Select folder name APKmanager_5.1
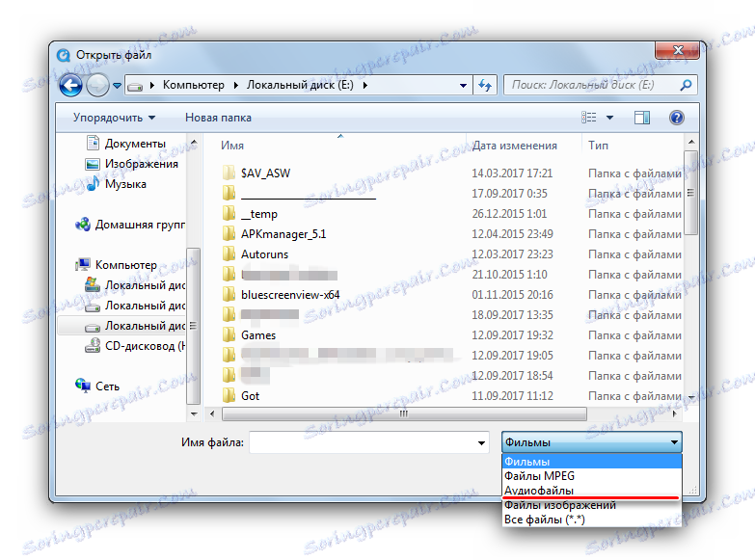Image resolution: width=755 pixels, height=560 pixels. click(x=283, y=234)
